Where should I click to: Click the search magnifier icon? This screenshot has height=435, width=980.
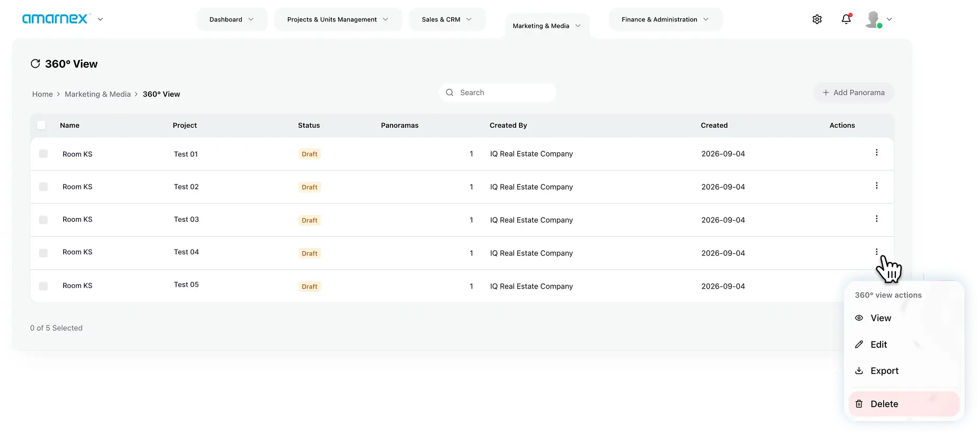(450, 92)
